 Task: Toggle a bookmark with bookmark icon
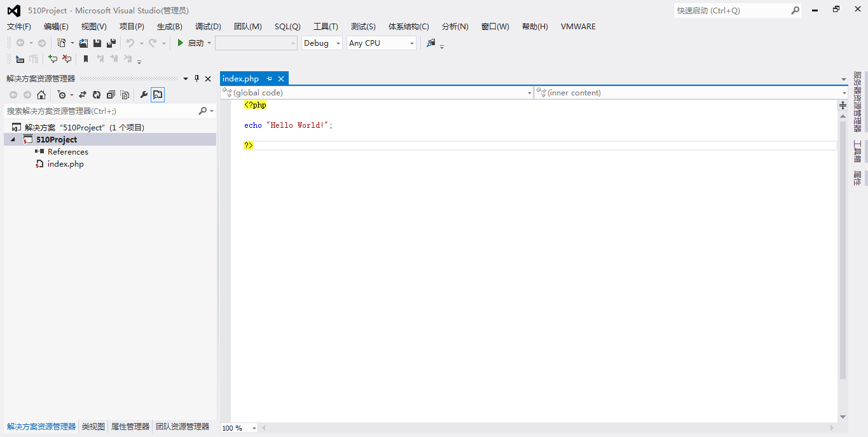click(86, 59)
